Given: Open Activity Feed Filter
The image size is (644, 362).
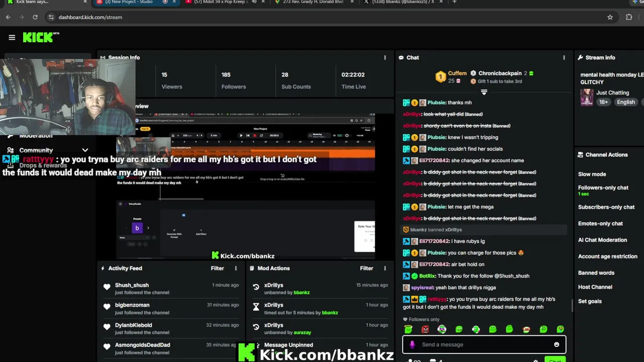Looking at the screenshot, I should (x=217, y=268).
